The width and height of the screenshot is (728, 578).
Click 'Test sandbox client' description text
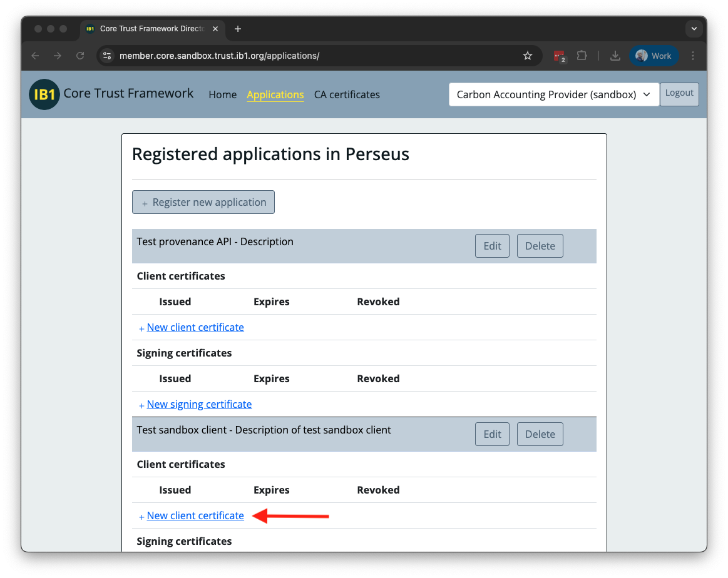pos(264,430)
